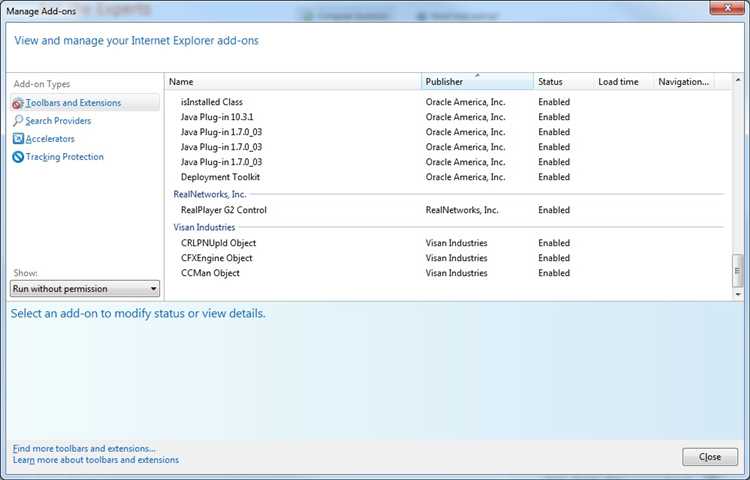The height and width of the screenshot is (480, 750).
Task: Select the CFXEngine Object entry
Action: tap(217, 258)
